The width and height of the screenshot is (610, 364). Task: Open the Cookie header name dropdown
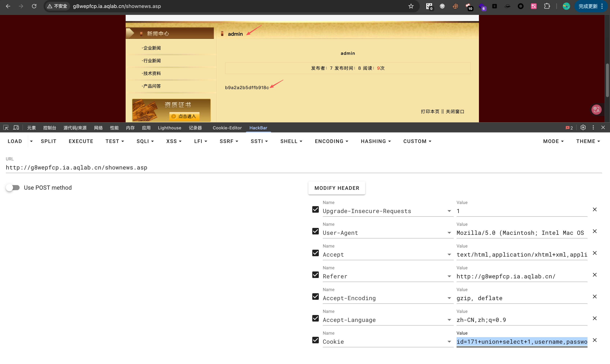[449, 342]
